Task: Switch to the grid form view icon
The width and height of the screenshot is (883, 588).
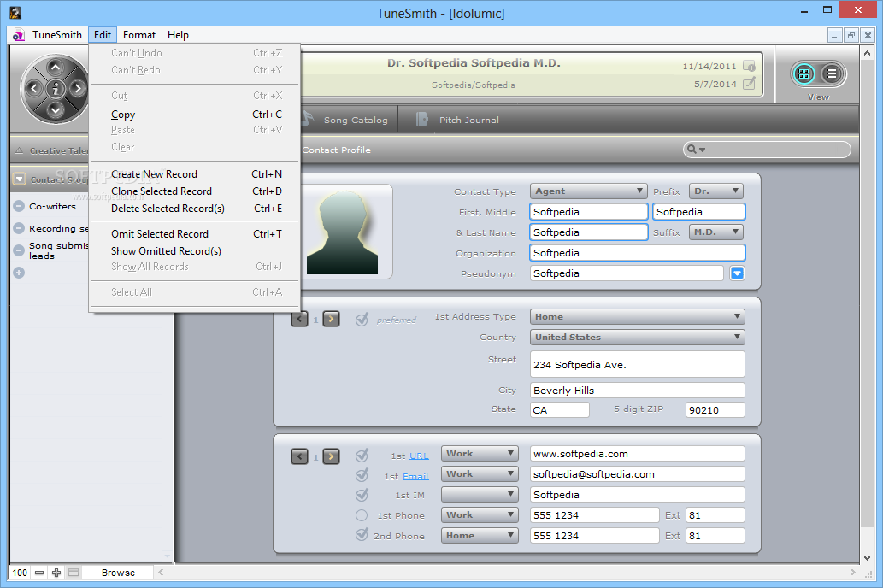Action: 804,73
